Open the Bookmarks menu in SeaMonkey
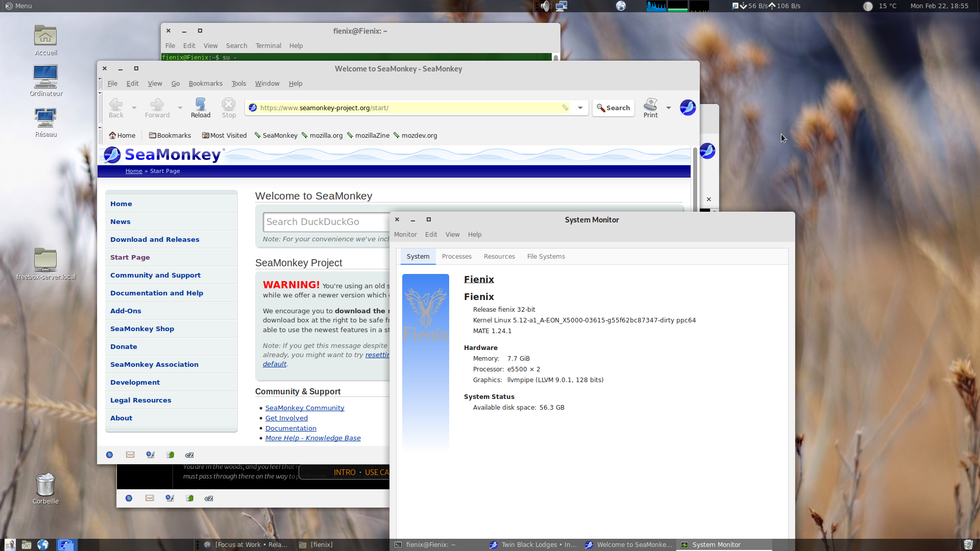The image size is (980, 551). (x=205, y=83)
